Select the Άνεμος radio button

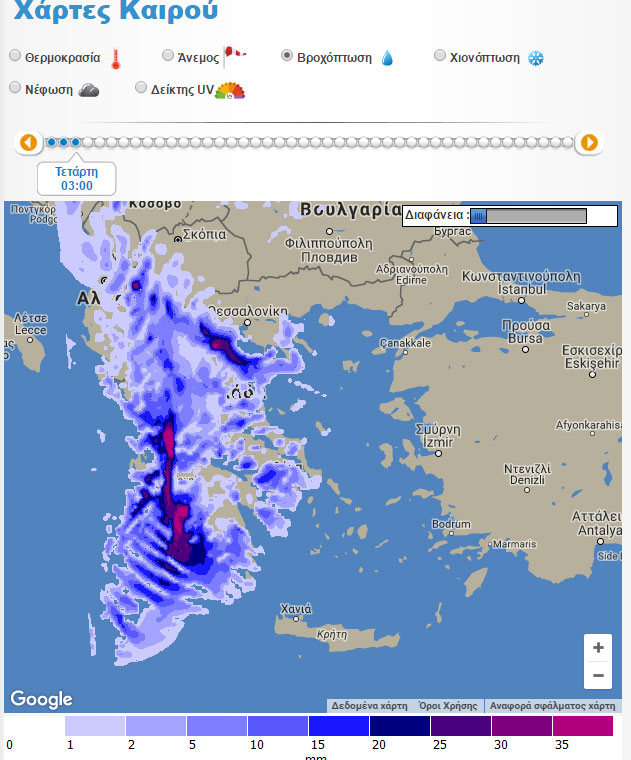pos(168,56)
